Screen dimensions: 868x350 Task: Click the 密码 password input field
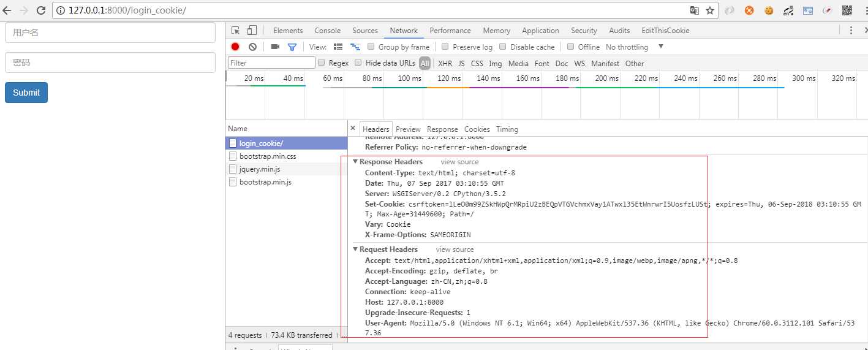[110, 63]
